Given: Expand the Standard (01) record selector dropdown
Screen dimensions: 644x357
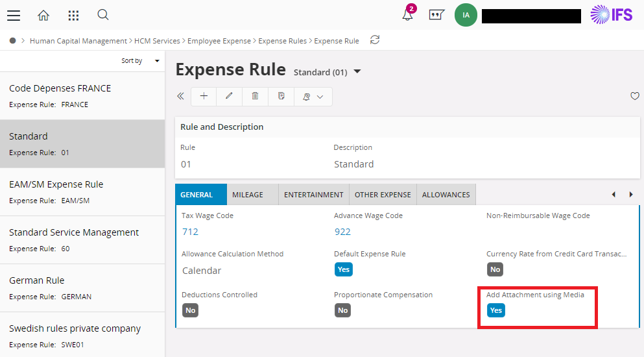Looking at the screenshot, I should [357, 71].
